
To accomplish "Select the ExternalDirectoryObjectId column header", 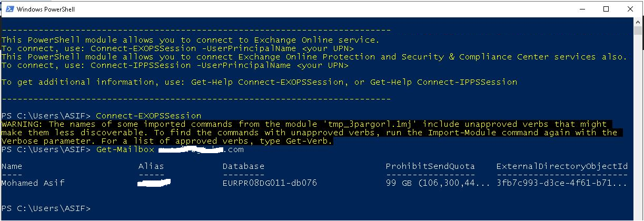I will [562, 166].
